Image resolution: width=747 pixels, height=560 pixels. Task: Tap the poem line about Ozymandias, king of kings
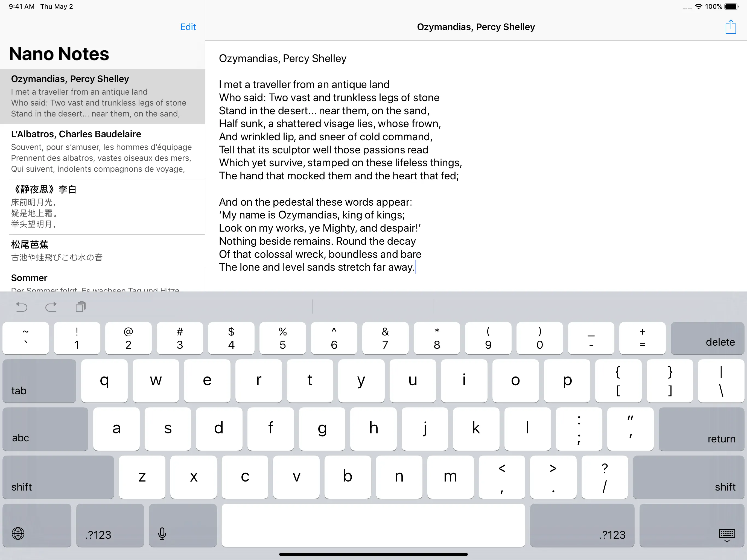(311, 215)
